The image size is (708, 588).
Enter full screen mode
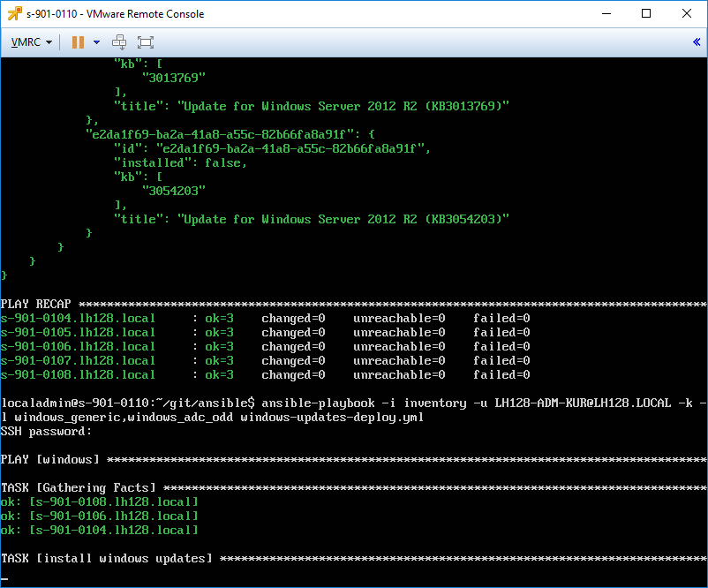tap(146, 42)
